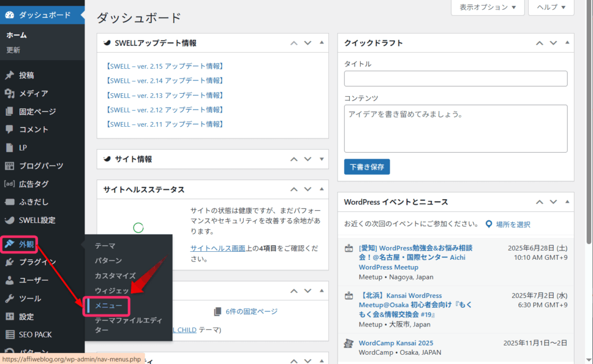Open ホーム under Dashboard
Viewport: 593px width, 364px height.
point(17,35)
